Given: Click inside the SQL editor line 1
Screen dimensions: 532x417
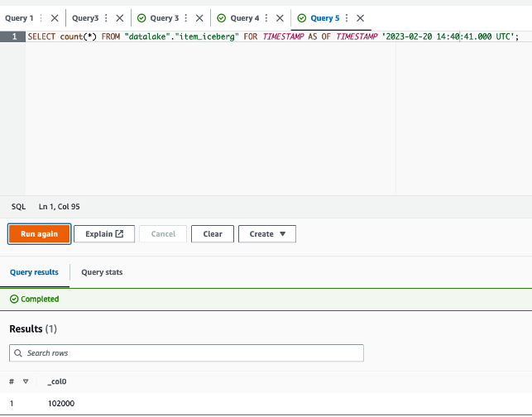Looking at the screenshot, I should pyautogui.click(x=273, y=36).
